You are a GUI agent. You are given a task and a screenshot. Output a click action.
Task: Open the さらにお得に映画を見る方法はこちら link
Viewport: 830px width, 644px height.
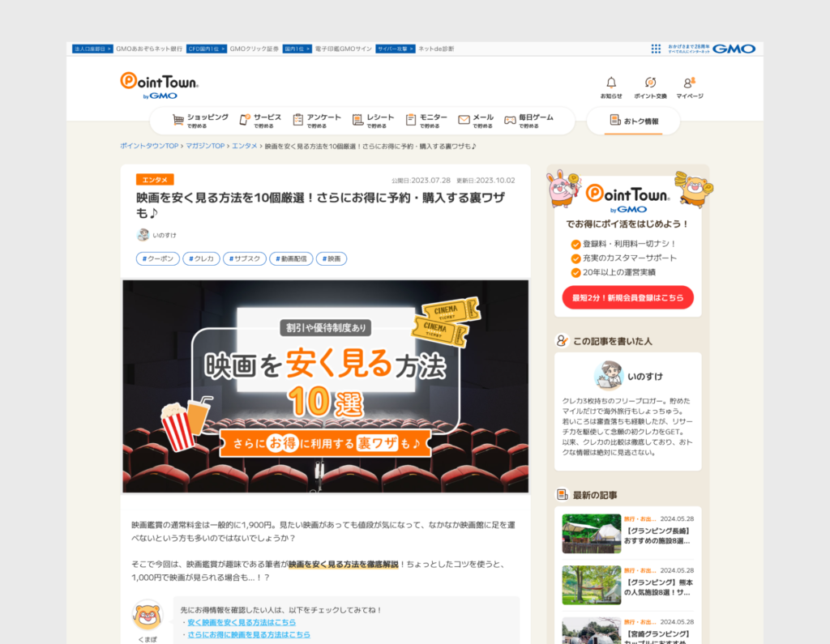pos(249,634)
